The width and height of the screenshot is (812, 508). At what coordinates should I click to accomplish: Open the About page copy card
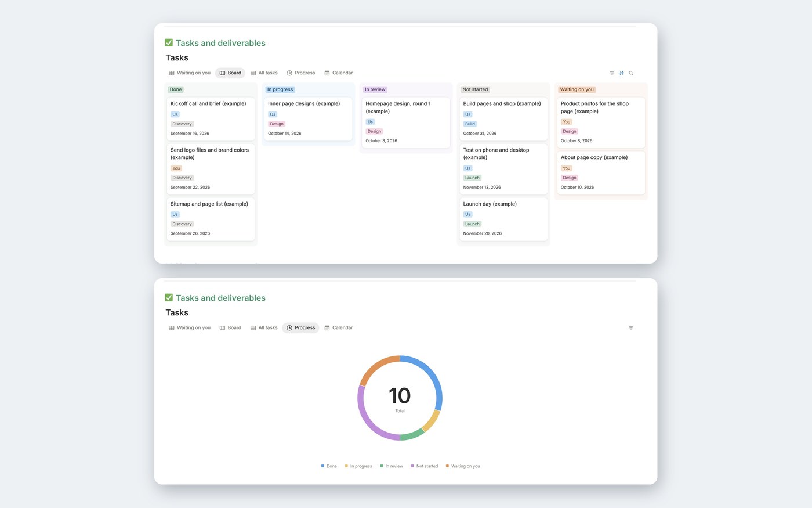(x=601, y=172)
